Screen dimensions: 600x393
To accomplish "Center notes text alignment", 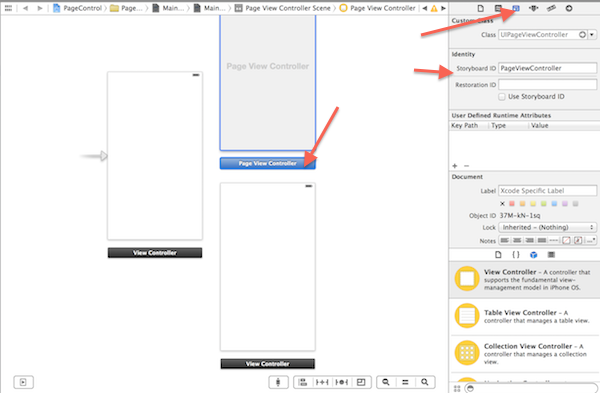I will click(x=517, y=240).
